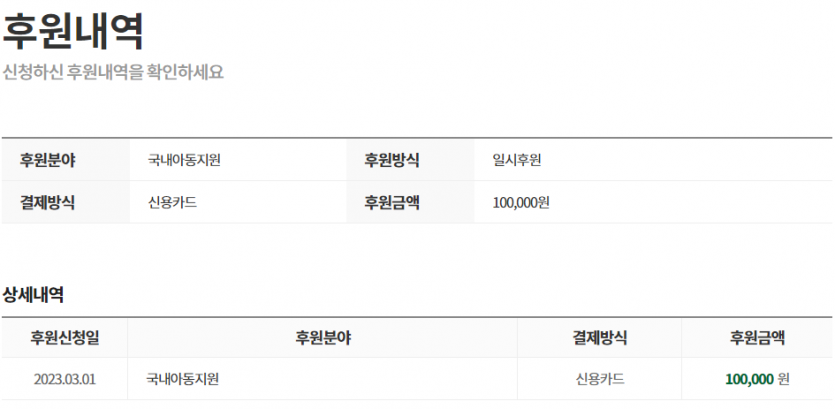Select the 100,000원 summary amount
835x409 pixels.
click(521, 203)
